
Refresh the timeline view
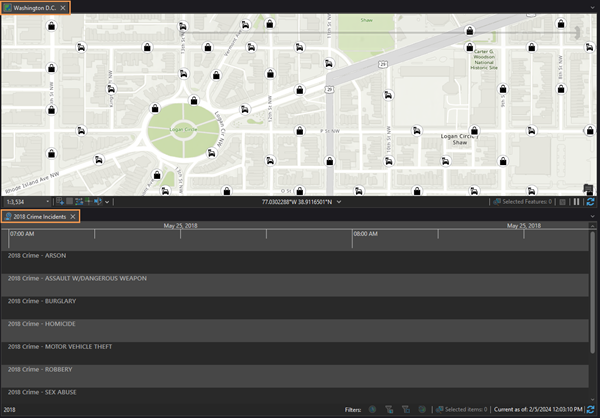[x=591, y=410]
